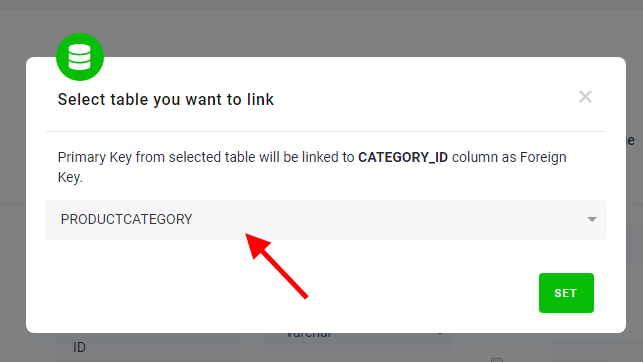Click empty space left of SET button
The width and height of the screenshot is (643, 362).
coord(287,293)
